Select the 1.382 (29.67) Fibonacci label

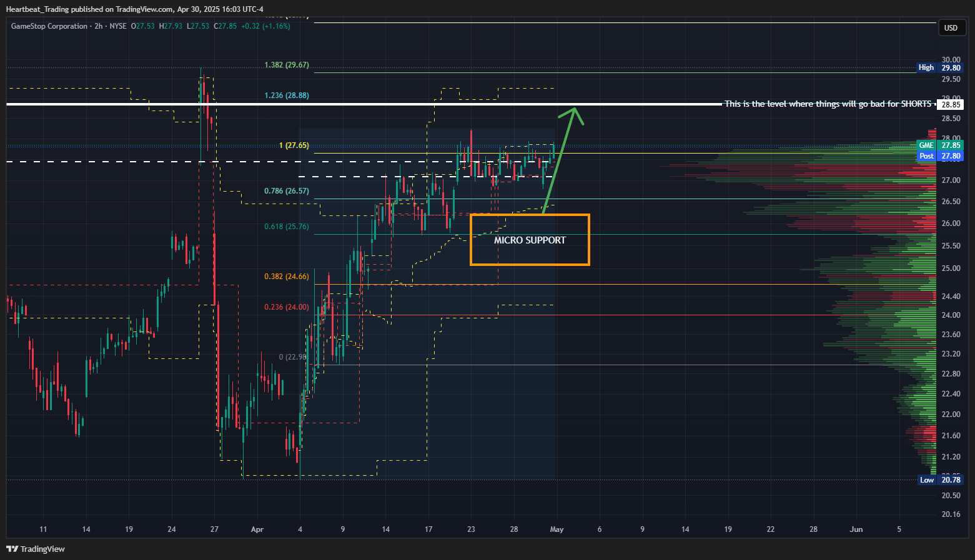tap(287, 65)
